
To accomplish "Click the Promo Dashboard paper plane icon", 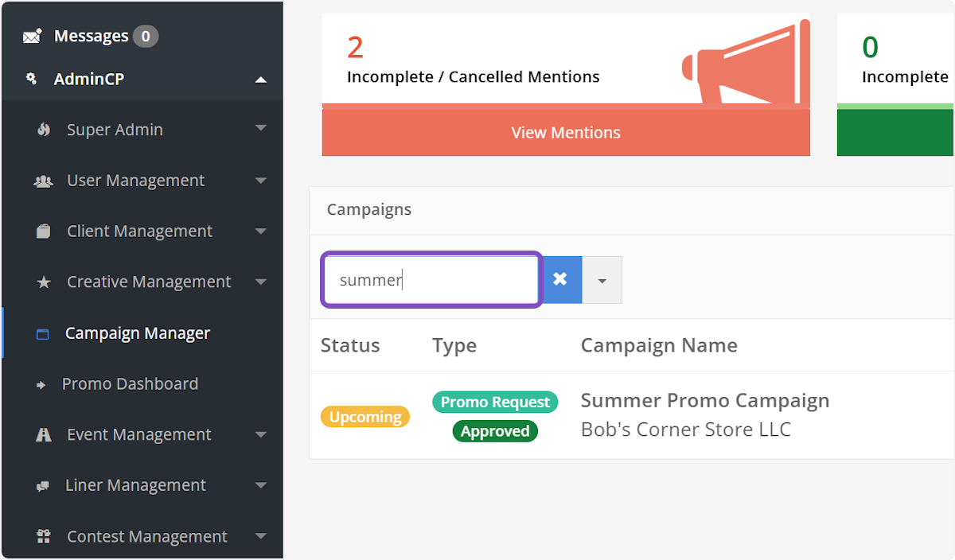I will click(44, 383).
